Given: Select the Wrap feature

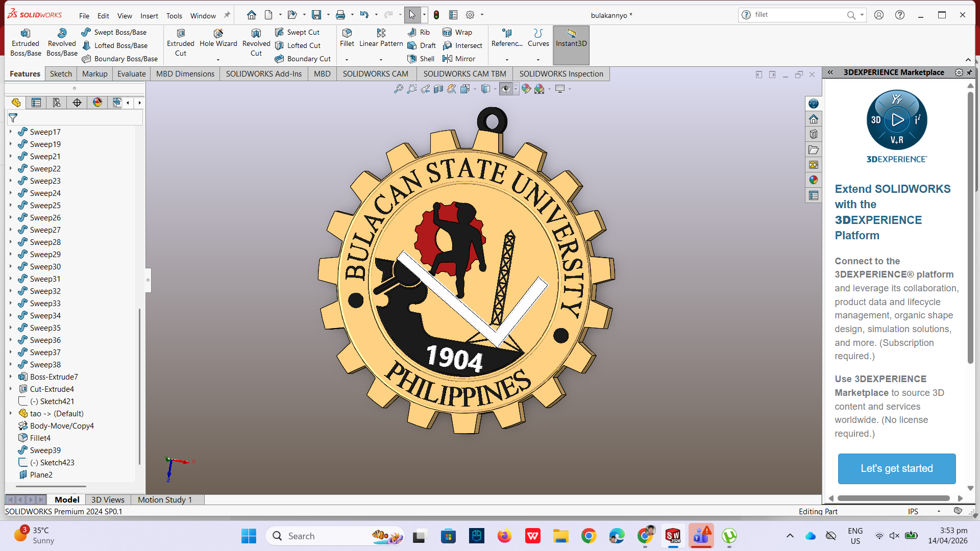Looking at the screenshot, I should coord(457,32).
